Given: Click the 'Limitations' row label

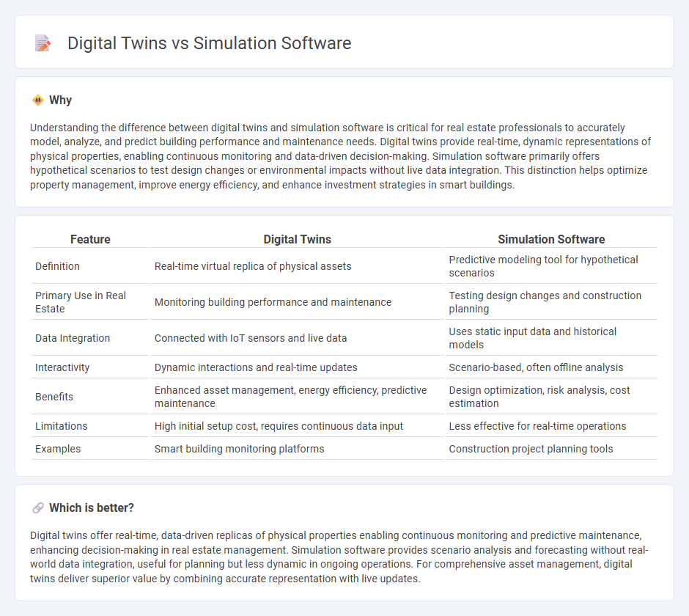Looking at the screenshot, I should coord(61,426).
